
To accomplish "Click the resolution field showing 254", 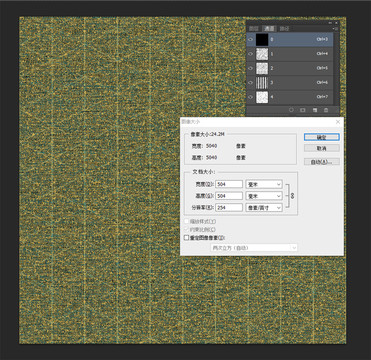I will (229, 208).
